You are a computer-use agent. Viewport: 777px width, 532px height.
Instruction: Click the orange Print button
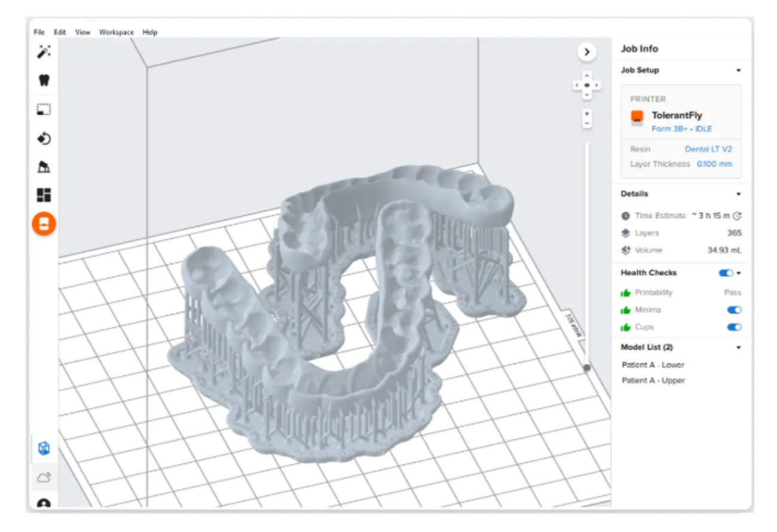tap(44, 224)
